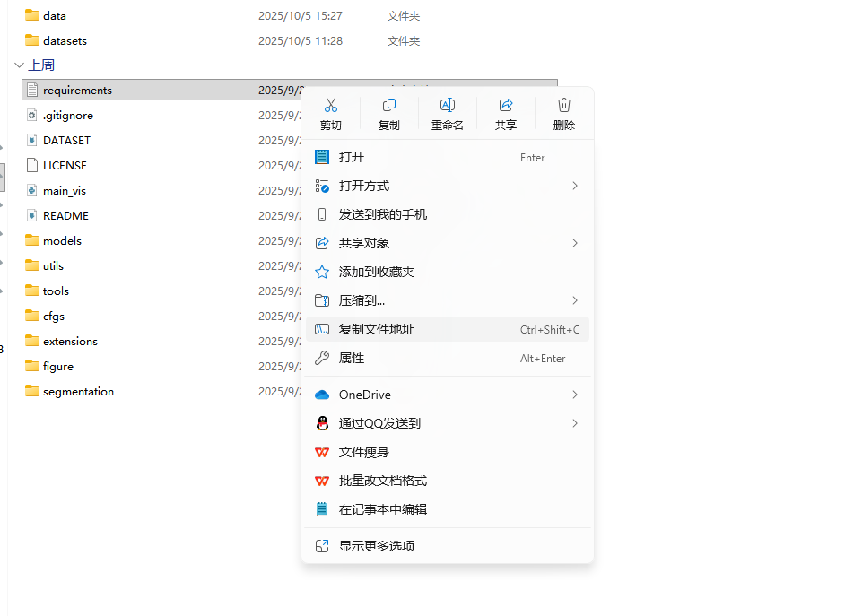Screen dimensions: 845x616
Task: Click 文件夹 type in datasets row
Action: pyautogui.click(x=404, y=41)
